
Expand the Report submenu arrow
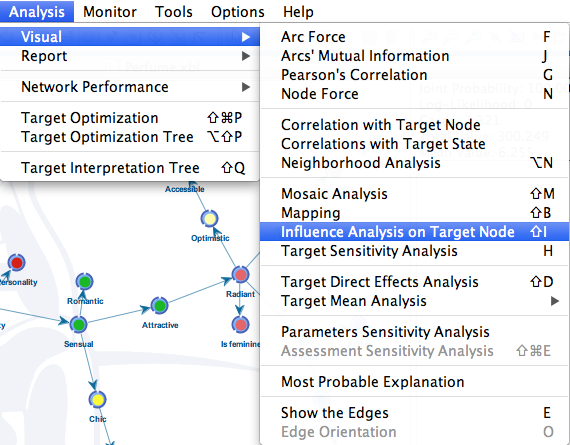[246, 56]
